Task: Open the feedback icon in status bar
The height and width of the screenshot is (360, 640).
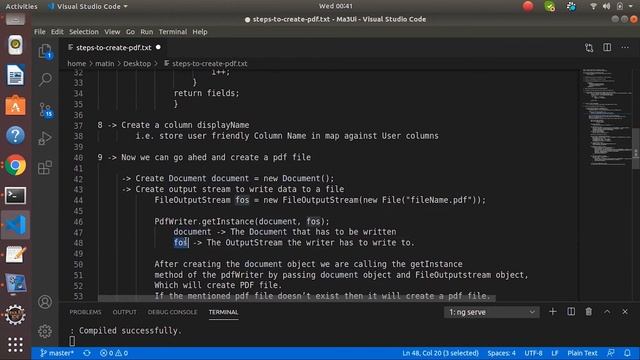Action: coord(611,353)
